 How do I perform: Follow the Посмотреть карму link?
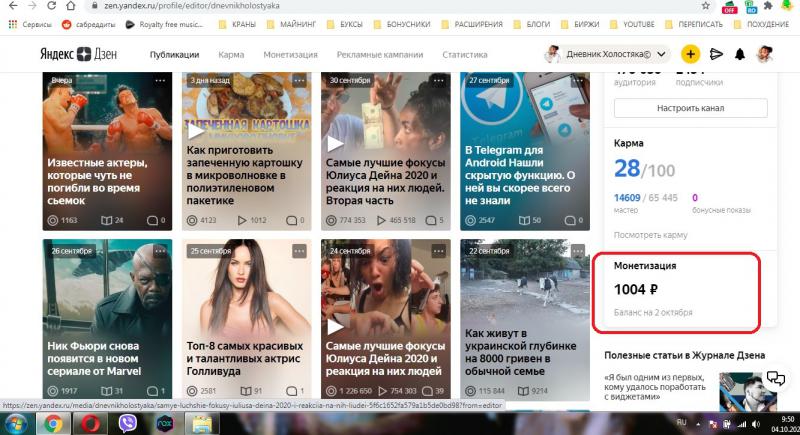tap(651, 235)
